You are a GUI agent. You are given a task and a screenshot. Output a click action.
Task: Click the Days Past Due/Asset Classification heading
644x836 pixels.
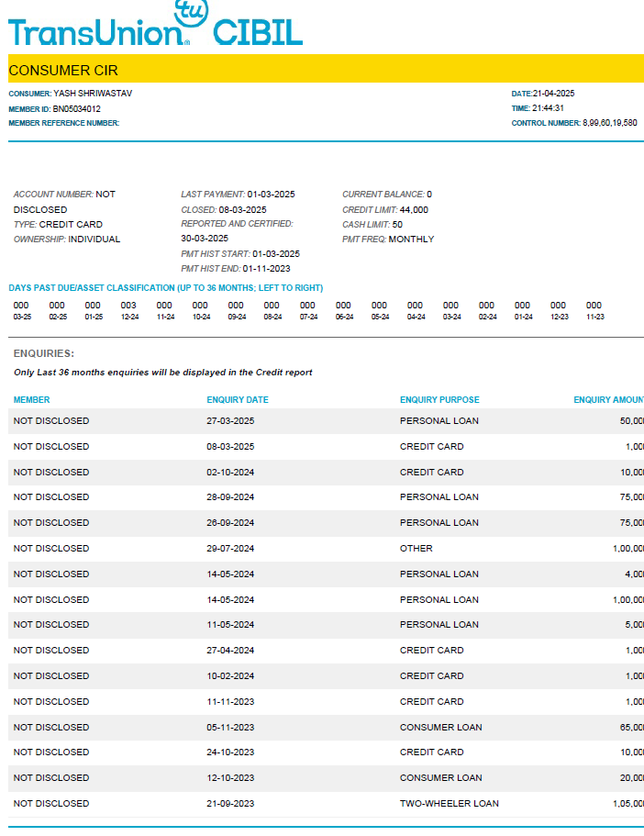165,287
